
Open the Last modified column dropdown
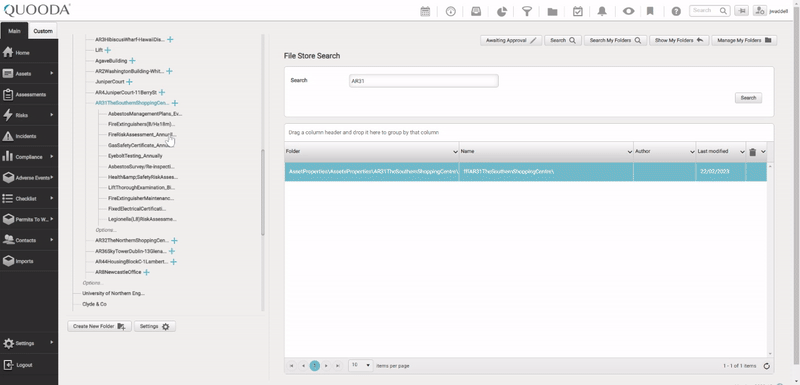[x=742, y=152]
